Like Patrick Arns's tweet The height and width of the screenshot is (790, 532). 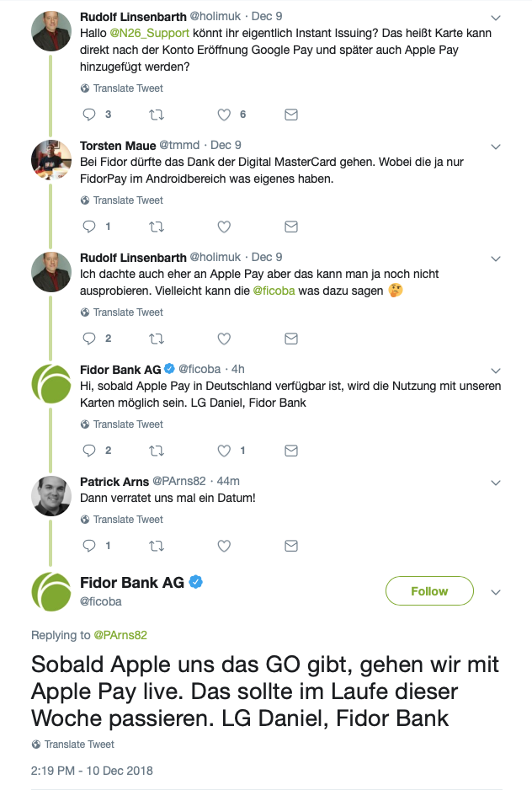224,546
